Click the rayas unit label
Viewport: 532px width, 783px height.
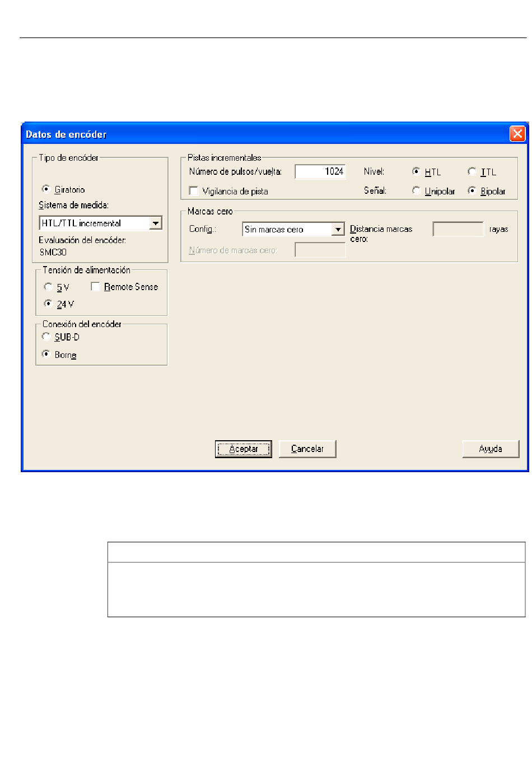pyautogui.click(x=499, y=229)
